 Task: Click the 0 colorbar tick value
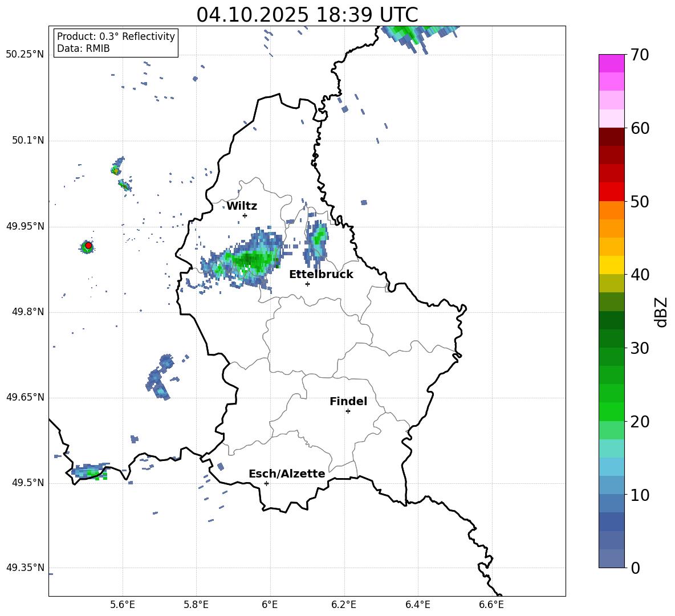(x=636, y=568)
